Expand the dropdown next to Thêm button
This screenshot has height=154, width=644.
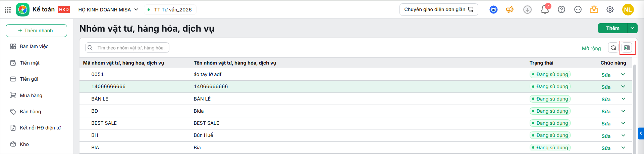pos(633,28)
